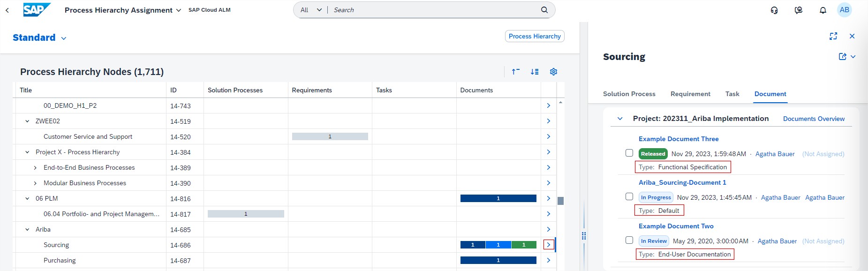This screenshot has height=271, width=868.
Task: Open the AB user avatar menu
Action: (845, 10)
